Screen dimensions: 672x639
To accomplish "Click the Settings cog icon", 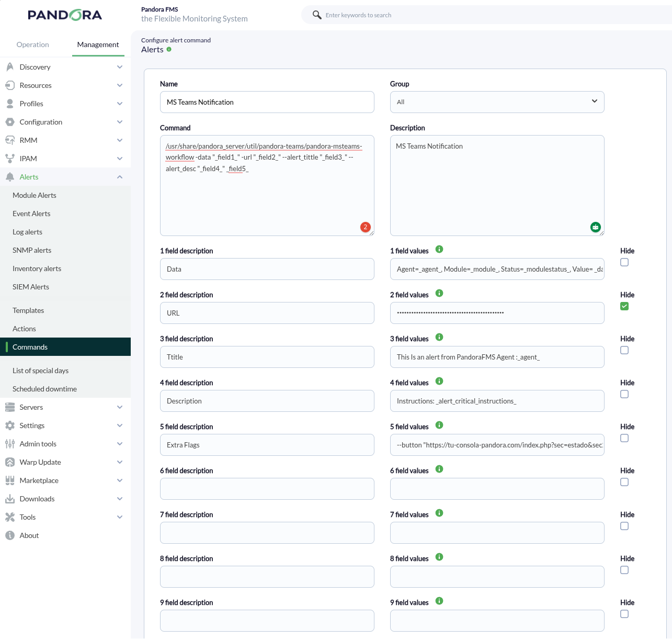I will pyautogui.click(x=10, y=425).
